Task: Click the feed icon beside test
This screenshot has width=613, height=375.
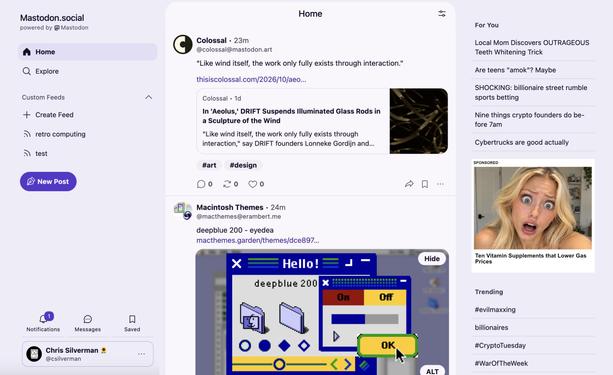Action: tap(27, 153)
